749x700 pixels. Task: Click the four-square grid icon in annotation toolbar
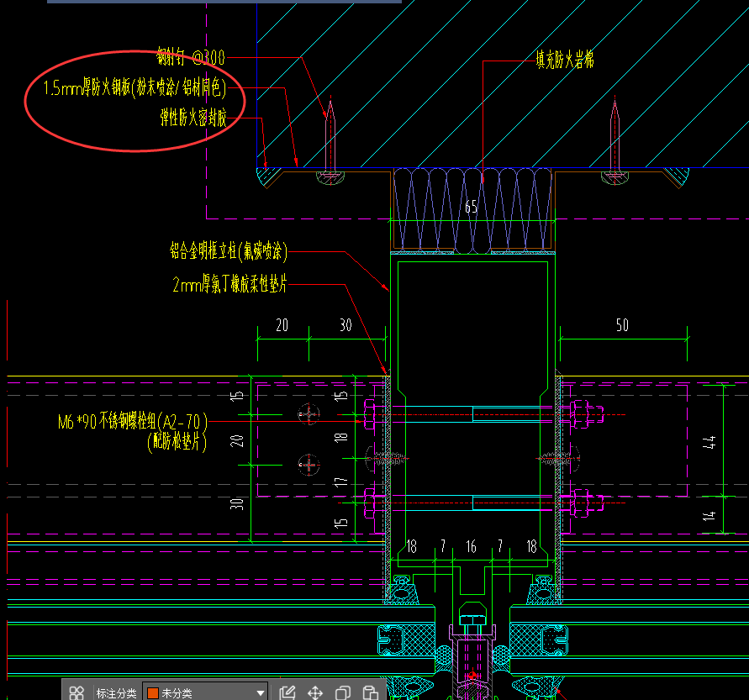(76, 692)
